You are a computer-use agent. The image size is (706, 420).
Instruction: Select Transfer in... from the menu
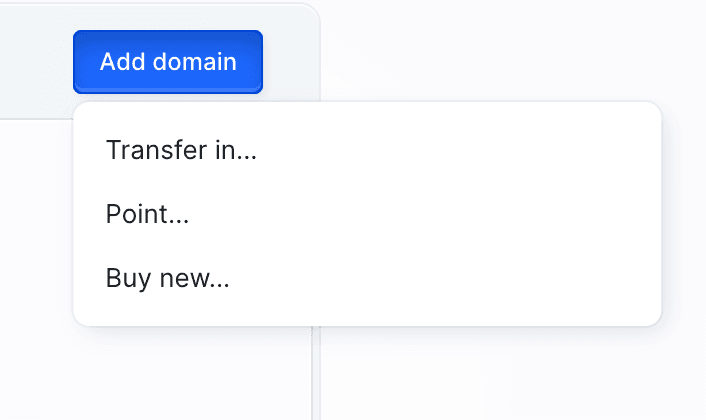click(x=181, y=150)
